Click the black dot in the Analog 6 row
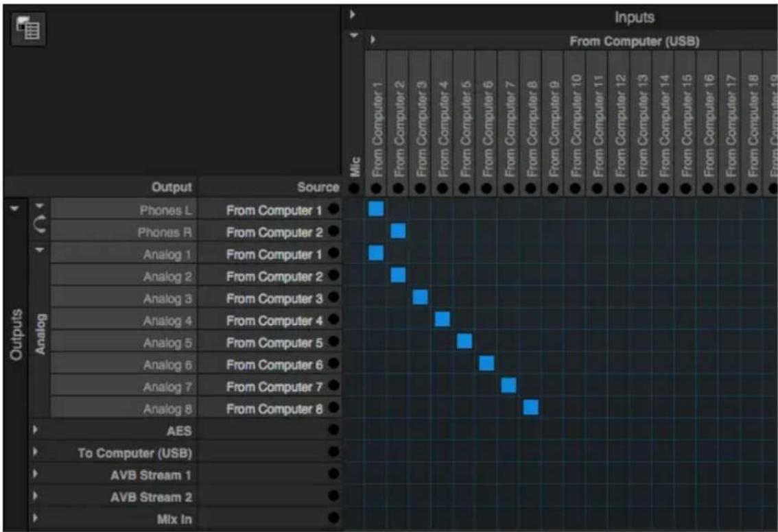778x532 pixels. tap(334, 363)
